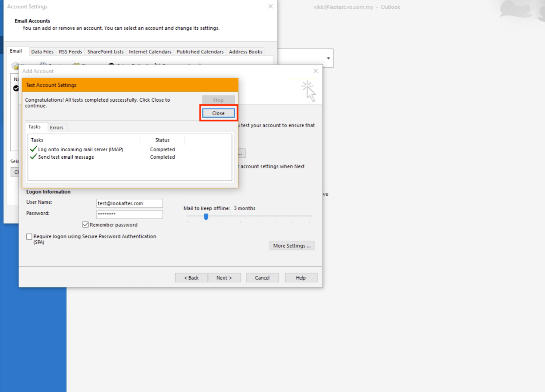Click the green checkmark beside Send test email message
Image resolution: width=545 pixels, height=392 pixels.
(33, 157)
